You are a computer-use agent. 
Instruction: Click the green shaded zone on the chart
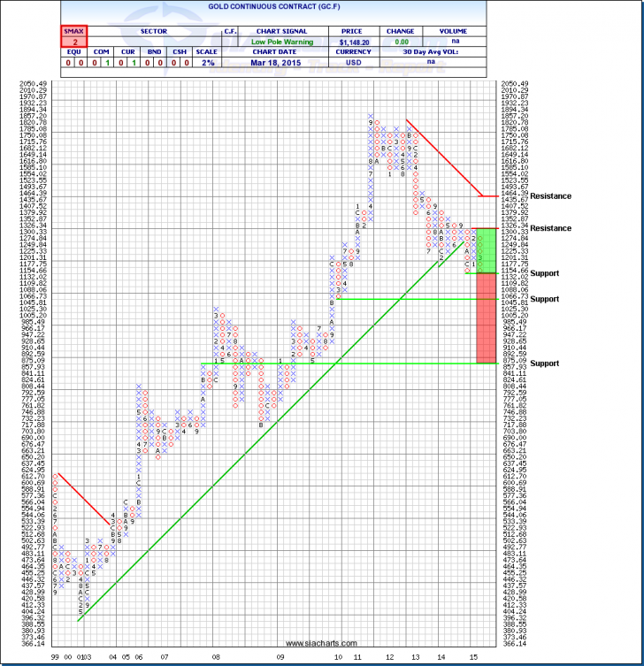(x=486, y=250)
